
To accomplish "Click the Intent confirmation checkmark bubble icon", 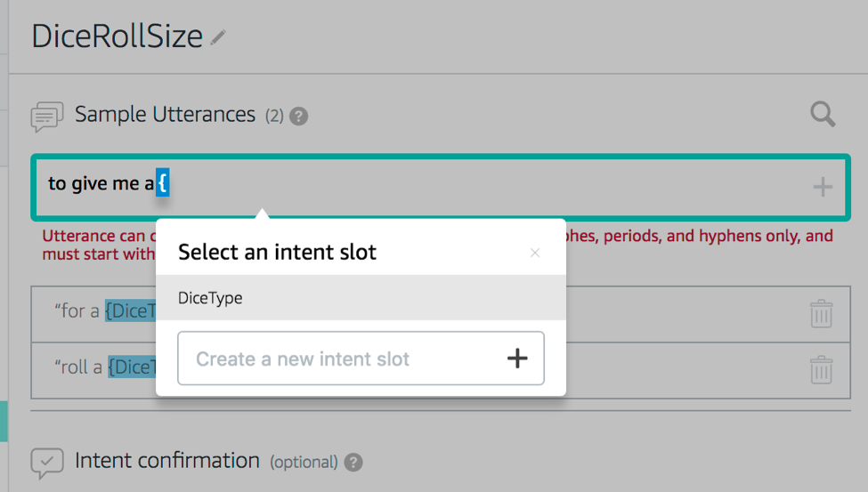I will tap(47, 463).
